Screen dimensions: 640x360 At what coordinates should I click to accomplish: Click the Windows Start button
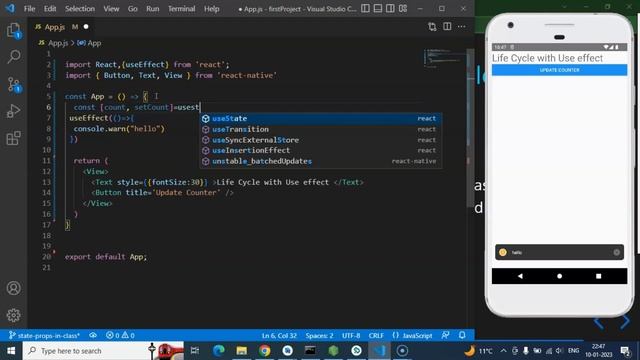[11, 351]
